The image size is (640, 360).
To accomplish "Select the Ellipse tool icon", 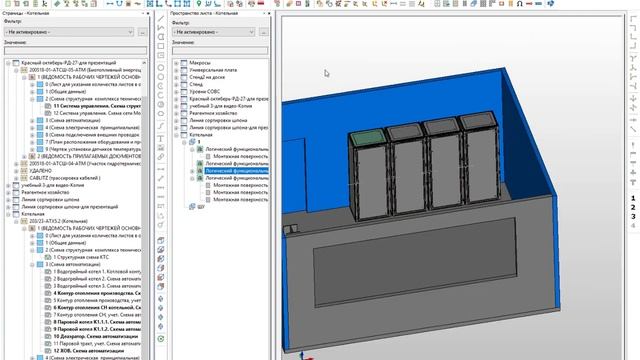I will click(x=161, y=113).
